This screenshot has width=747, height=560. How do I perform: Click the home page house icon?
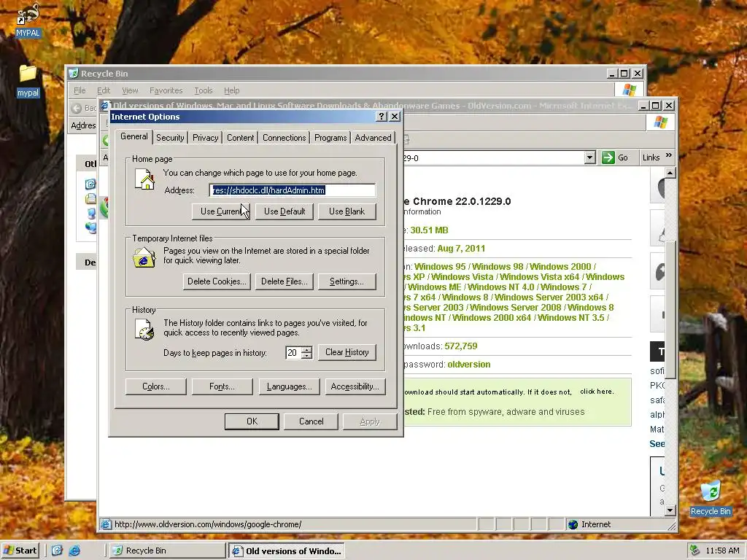coord(145,179)
